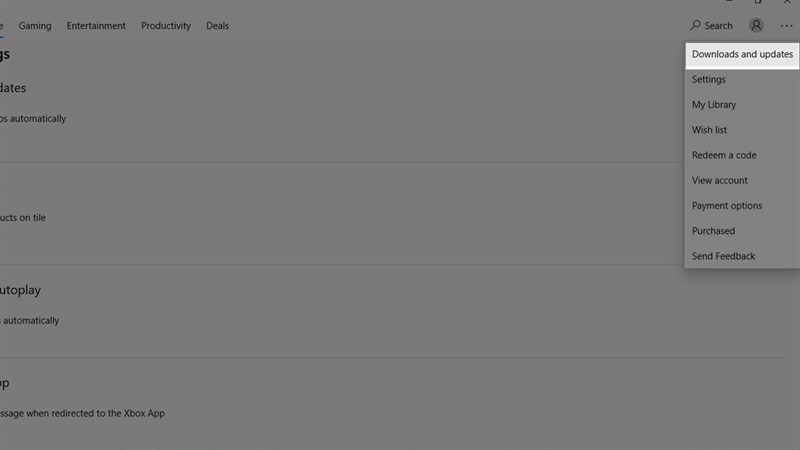The height and width of the screenshot is (450, 800).
Task: Select My Library menu entry
Action: click(x=742, y=105)
